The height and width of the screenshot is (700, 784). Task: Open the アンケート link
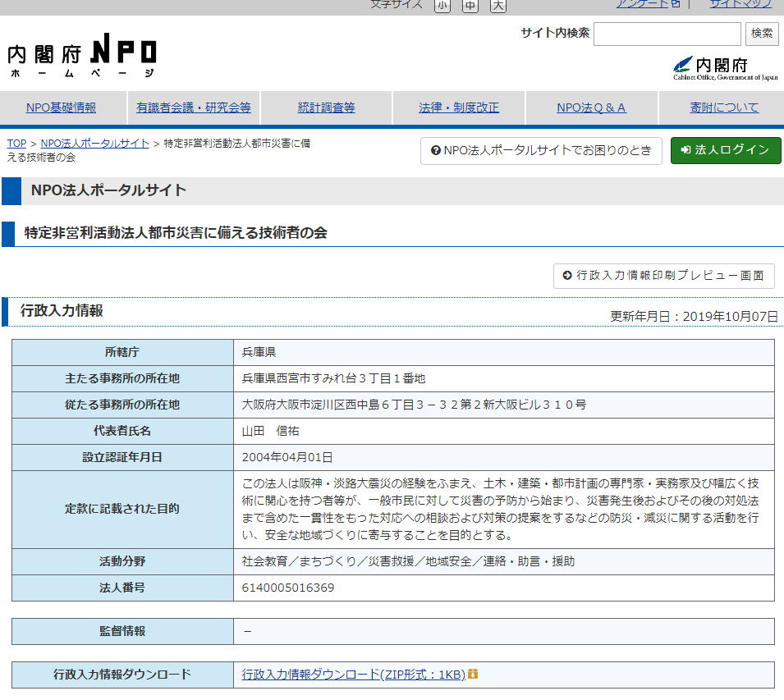(648, 4)
